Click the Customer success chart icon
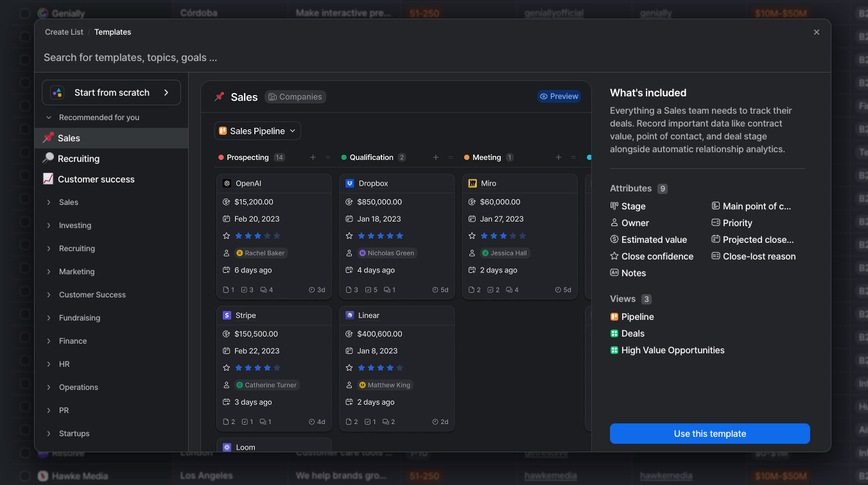The image size is (868, 485). [48, 179]
